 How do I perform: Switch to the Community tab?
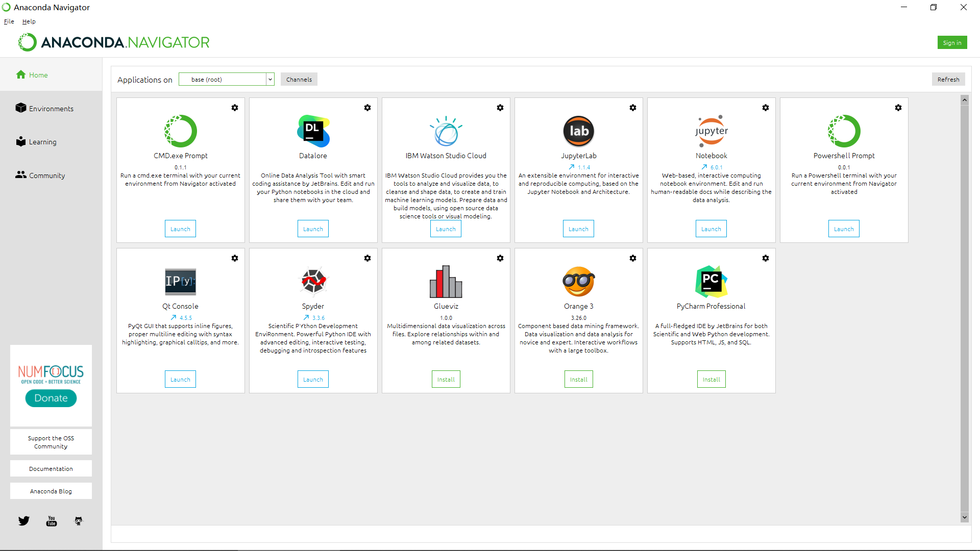click(51, 176)
